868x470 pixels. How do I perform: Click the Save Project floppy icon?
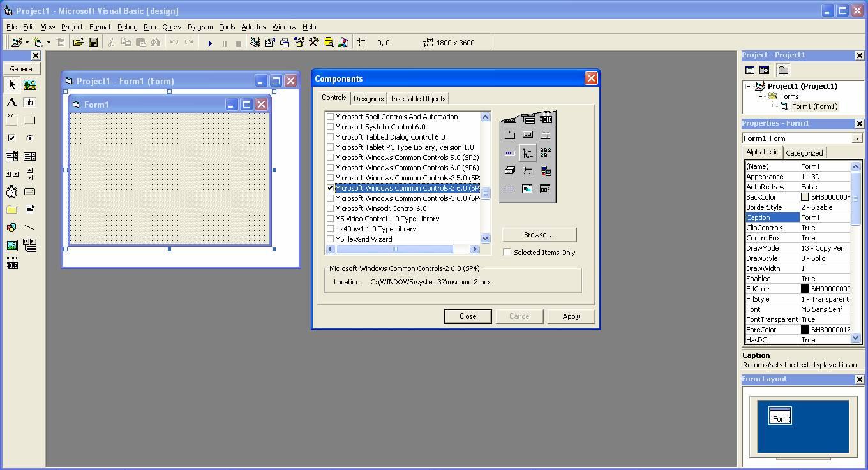(93, 43)
